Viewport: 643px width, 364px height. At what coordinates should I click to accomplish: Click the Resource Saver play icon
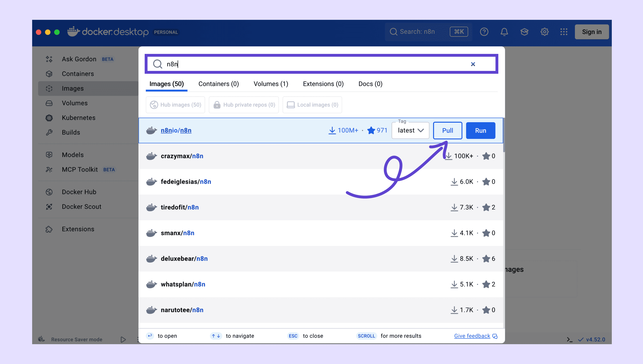coord(123,339)
